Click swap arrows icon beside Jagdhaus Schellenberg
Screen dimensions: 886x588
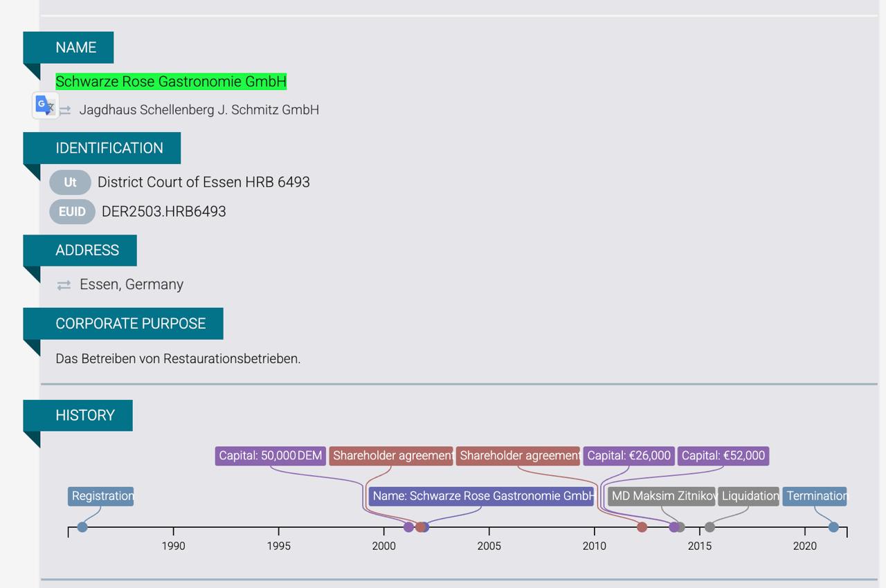[65, 110]
